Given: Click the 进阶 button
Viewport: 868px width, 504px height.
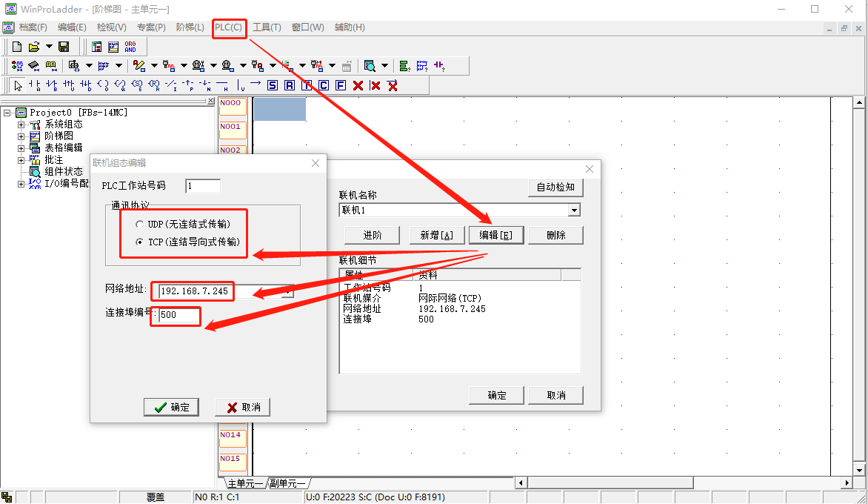Looking at the screenshot, I should coord(372,236).
